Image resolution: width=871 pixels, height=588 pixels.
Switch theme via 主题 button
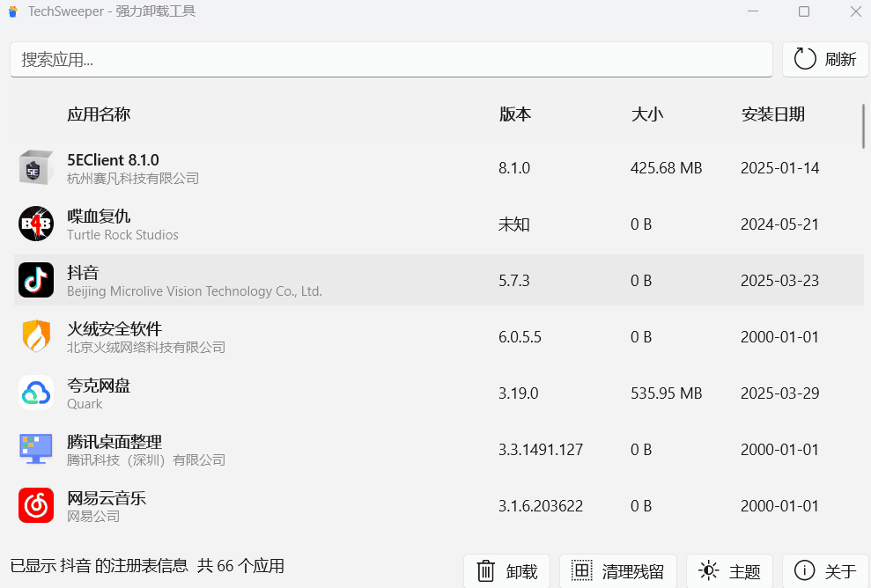click(x=729, y=570)
